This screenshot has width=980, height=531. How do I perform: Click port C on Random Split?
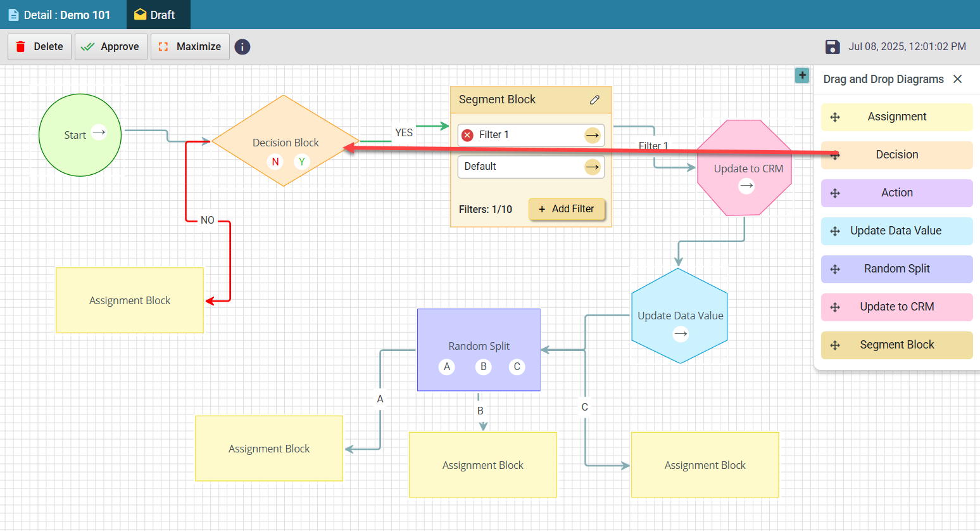517,367
